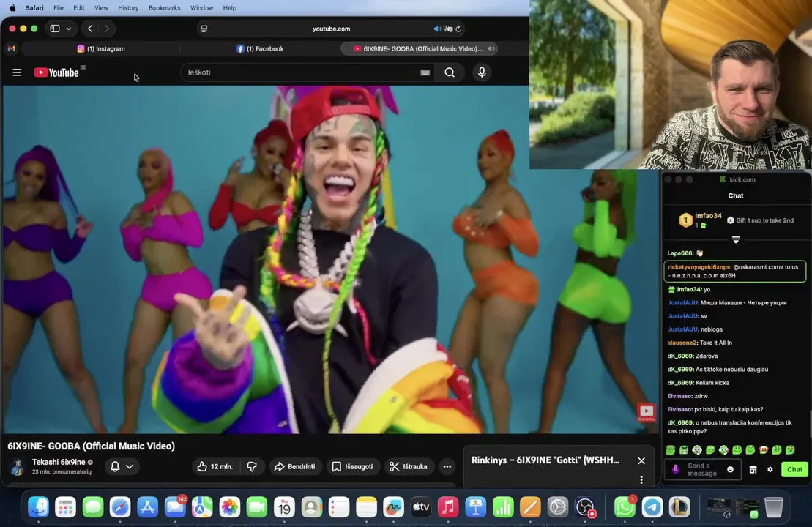Toggle the Safari sidebar

pyautogui.click(x=55, y=29)
